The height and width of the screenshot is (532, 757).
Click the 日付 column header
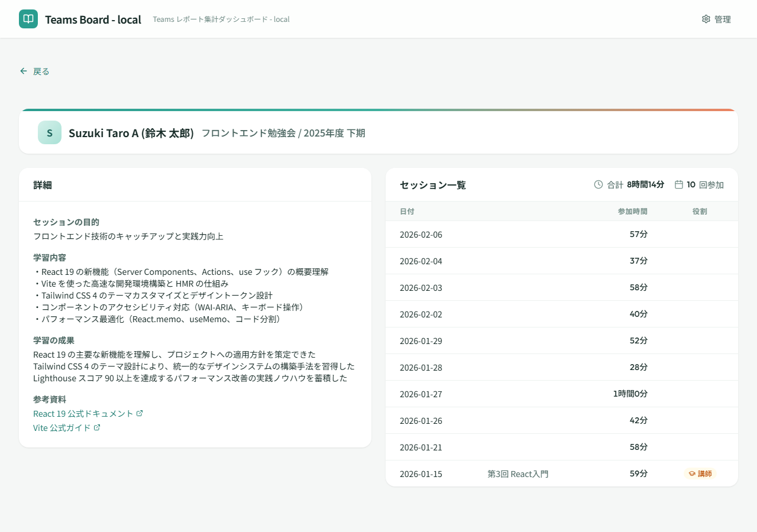point(407,211)
